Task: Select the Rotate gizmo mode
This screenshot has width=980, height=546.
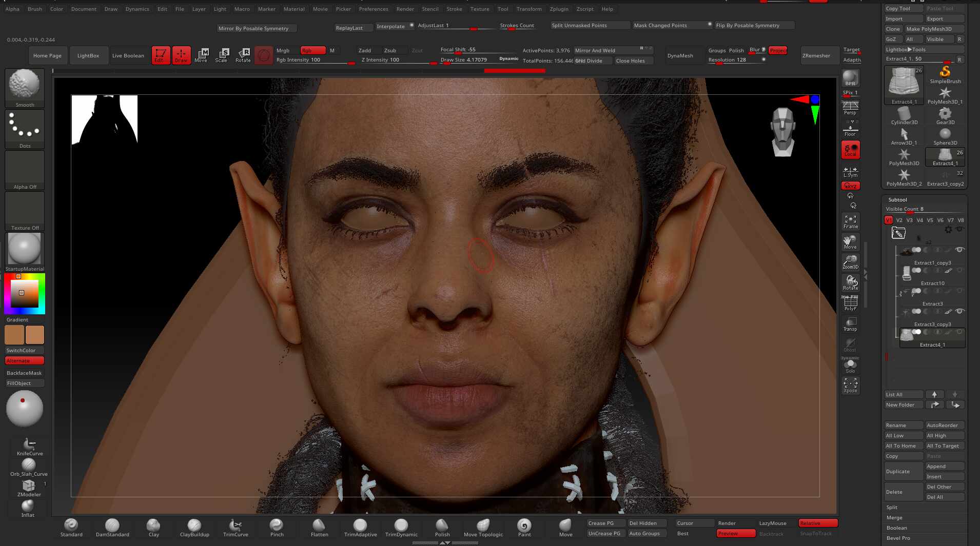Action: (x=243, y=55)
